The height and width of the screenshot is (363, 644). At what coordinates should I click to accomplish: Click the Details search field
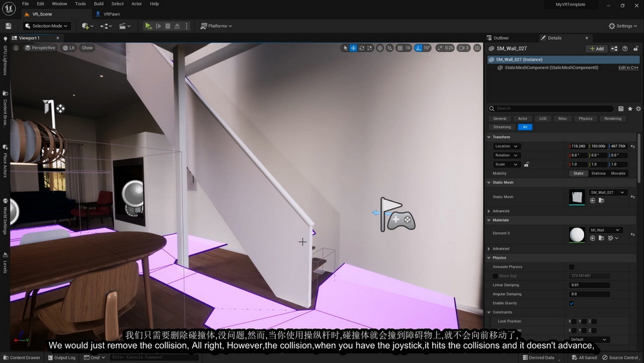click(x=551, y=108)
